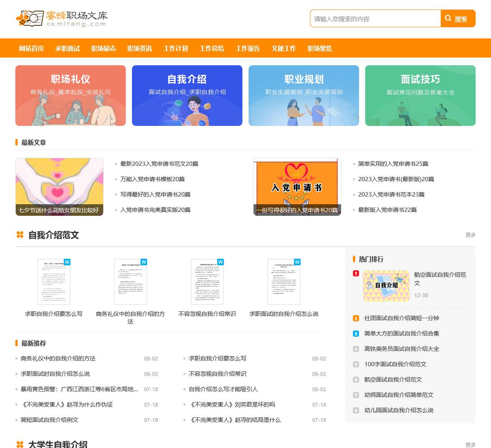This screenshot has height=448, width=491.
Task: Click the rank 6 badge beside 航空面试自我介绍范文
Action: pyautogui.click(x=356, y=380)
